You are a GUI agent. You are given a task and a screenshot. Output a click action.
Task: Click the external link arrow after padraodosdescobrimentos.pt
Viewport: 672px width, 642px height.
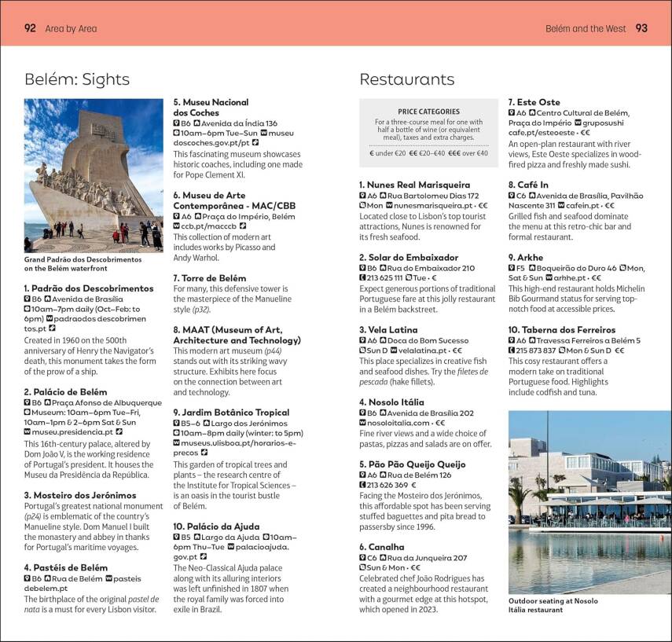pyautogui.click(x=52, y=327)
